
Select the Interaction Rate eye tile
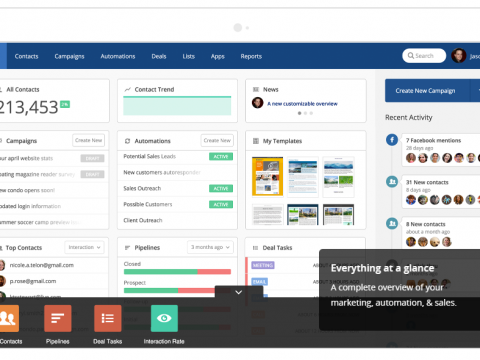164,318
